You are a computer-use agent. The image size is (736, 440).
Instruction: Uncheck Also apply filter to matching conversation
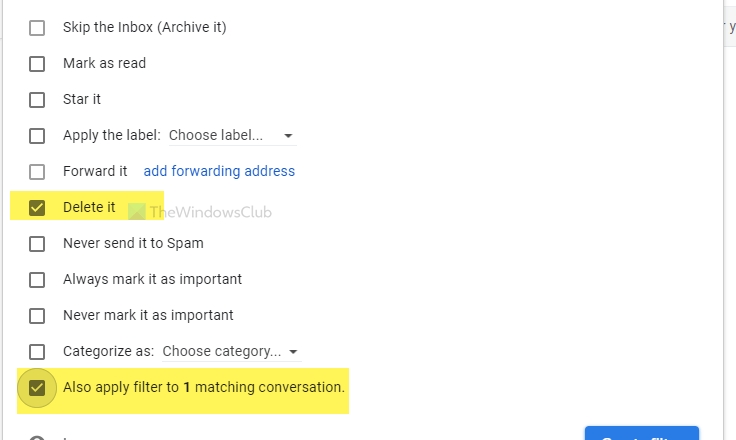tap(37, 387)
